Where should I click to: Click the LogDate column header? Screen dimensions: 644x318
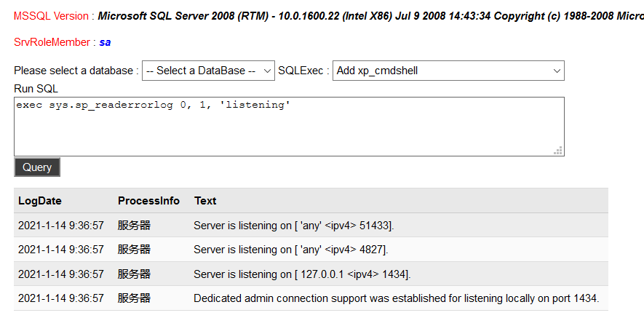click(x=40, y=201)
